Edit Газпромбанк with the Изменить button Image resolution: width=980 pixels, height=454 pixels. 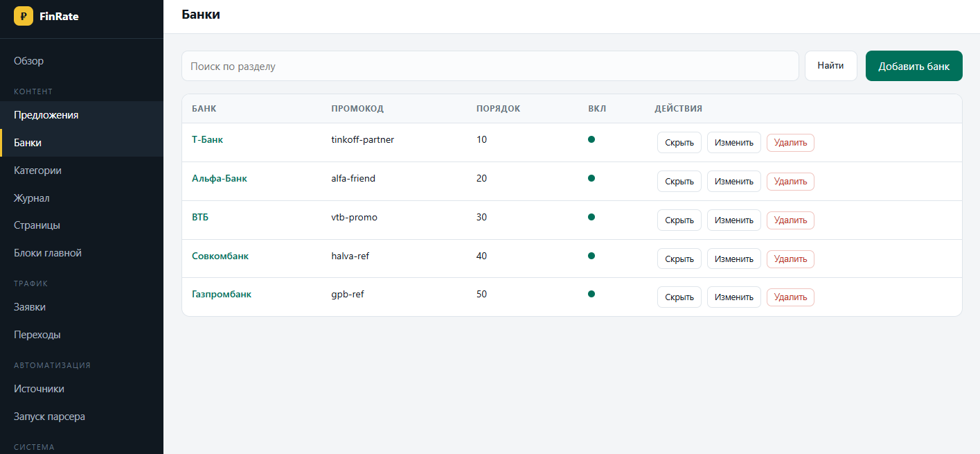[734, 297]
